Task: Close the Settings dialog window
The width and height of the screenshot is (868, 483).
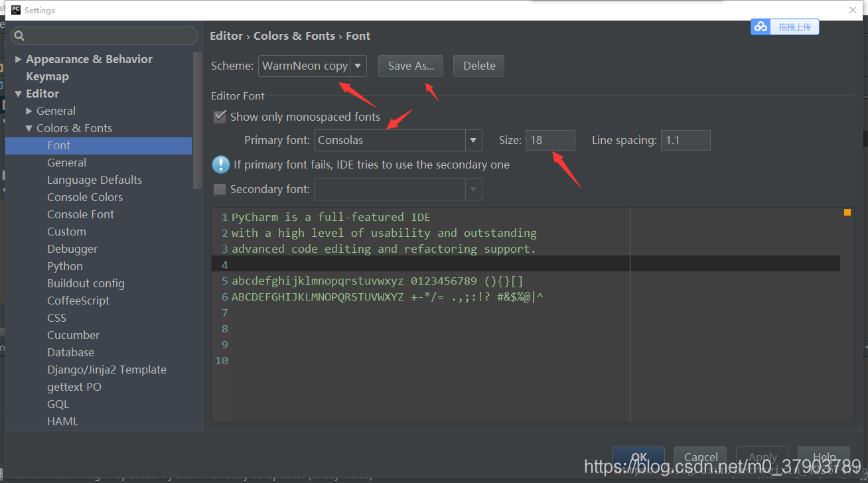Action: [x=853, y=10]
